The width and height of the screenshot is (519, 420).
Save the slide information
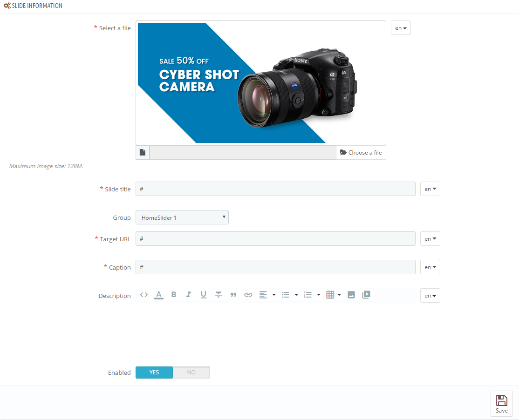click(x=501, y=404)
